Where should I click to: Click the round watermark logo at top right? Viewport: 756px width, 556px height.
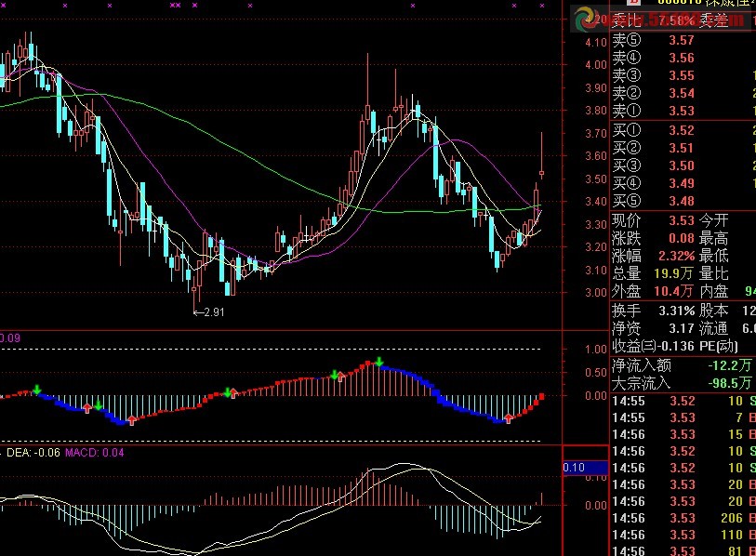tap(589, 19)
